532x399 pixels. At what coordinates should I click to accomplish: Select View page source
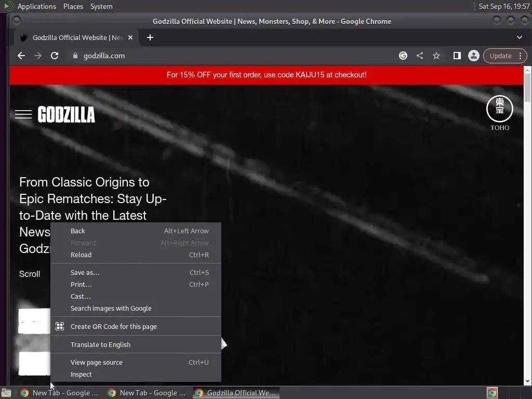click(136, 362)
